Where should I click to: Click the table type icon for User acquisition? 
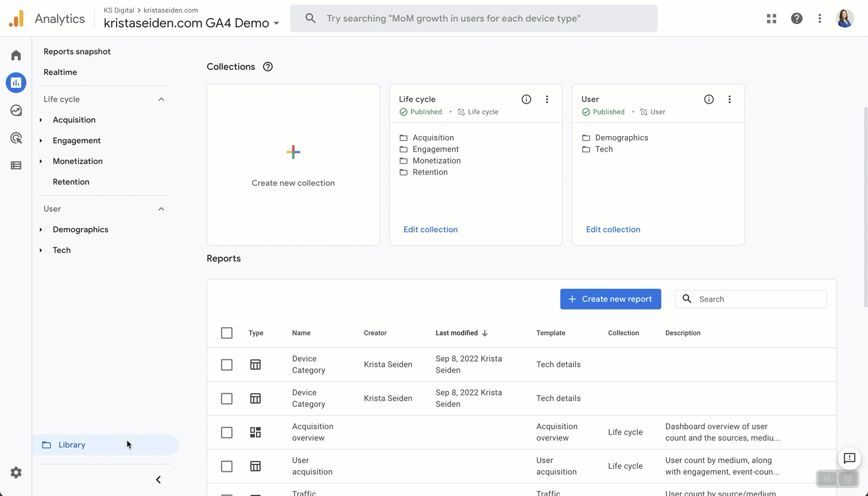255,466
